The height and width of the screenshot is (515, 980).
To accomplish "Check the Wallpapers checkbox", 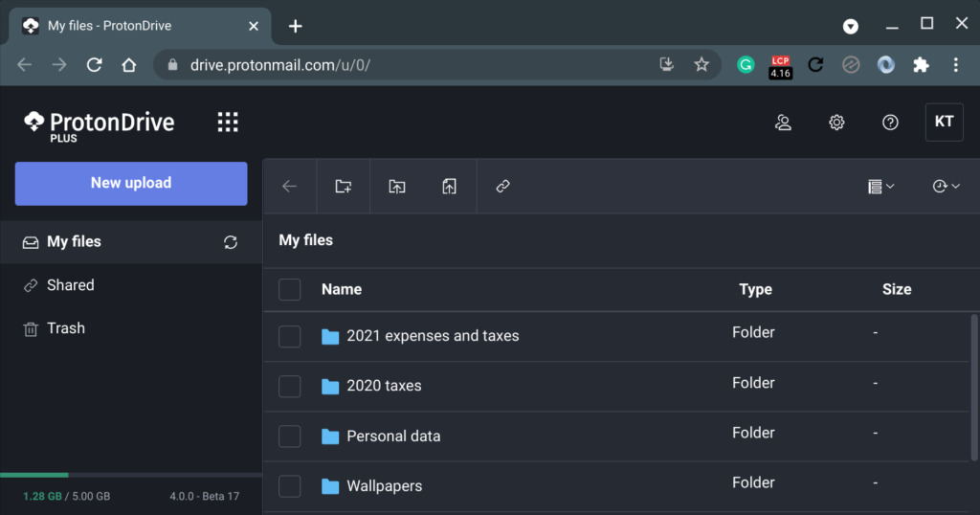I will point(289,486).
